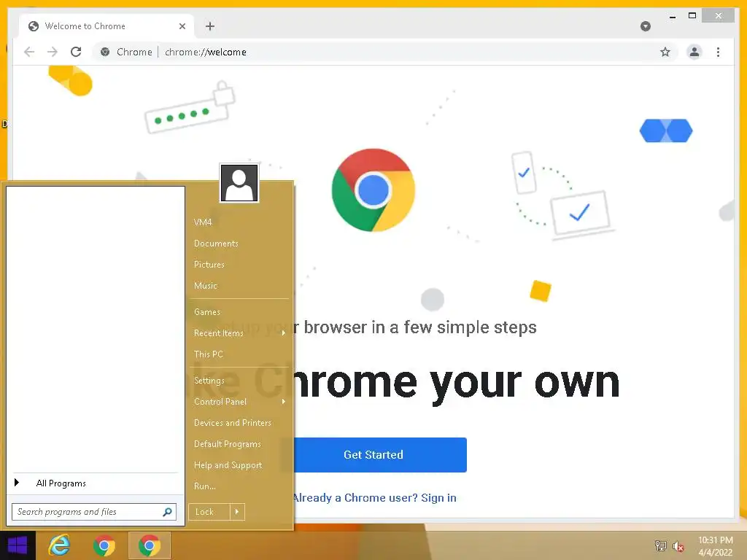747x560 pixels.
Task: Close the Welcome to Chrome tab
Action: pos(182,26)
